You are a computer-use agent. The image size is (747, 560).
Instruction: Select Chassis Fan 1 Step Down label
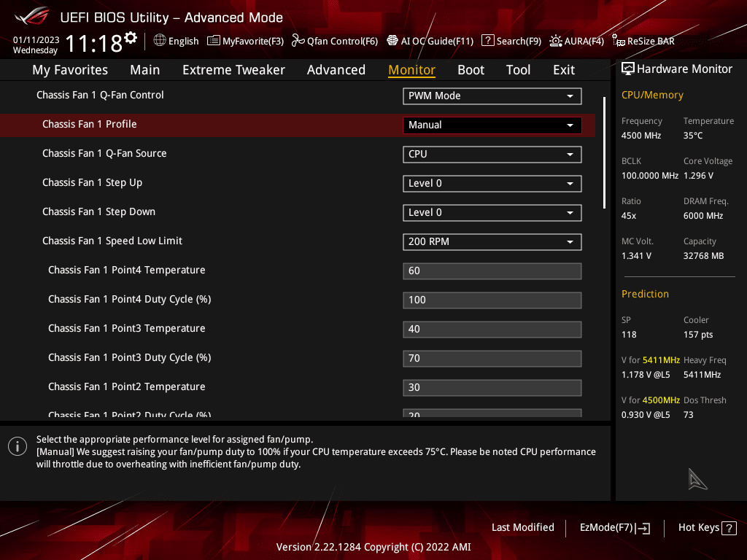tap(98, 212)
